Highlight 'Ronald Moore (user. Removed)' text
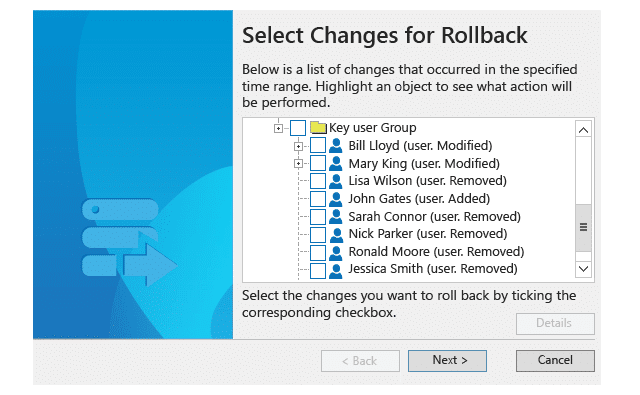 [x=436, y=252]
